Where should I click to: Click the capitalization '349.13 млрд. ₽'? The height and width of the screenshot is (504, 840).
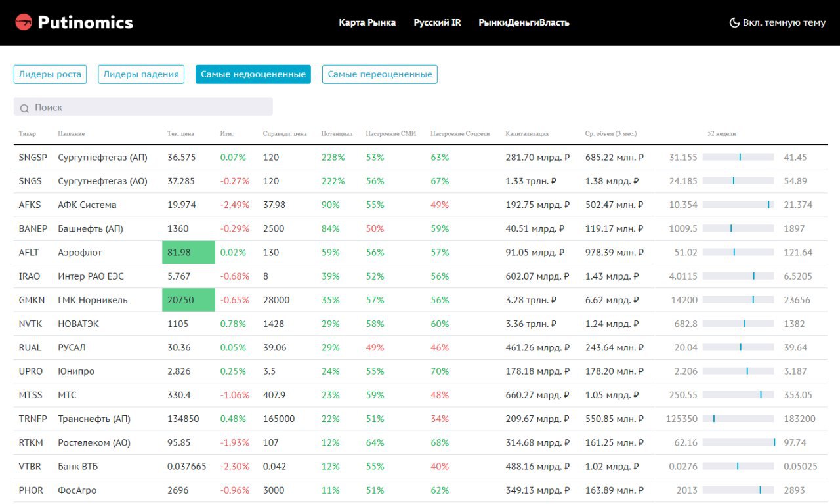pyautogui.click(x=538, y=490)
